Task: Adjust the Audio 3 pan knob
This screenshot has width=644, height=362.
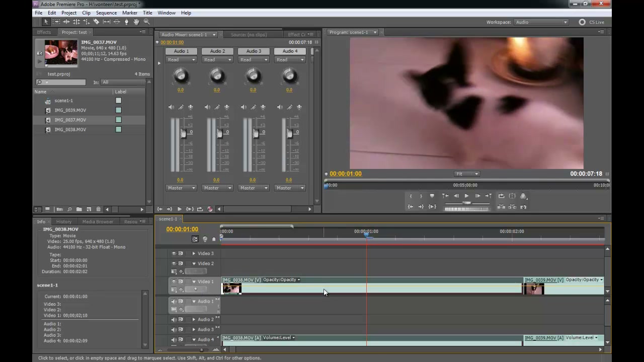Action: coord(253,76)
